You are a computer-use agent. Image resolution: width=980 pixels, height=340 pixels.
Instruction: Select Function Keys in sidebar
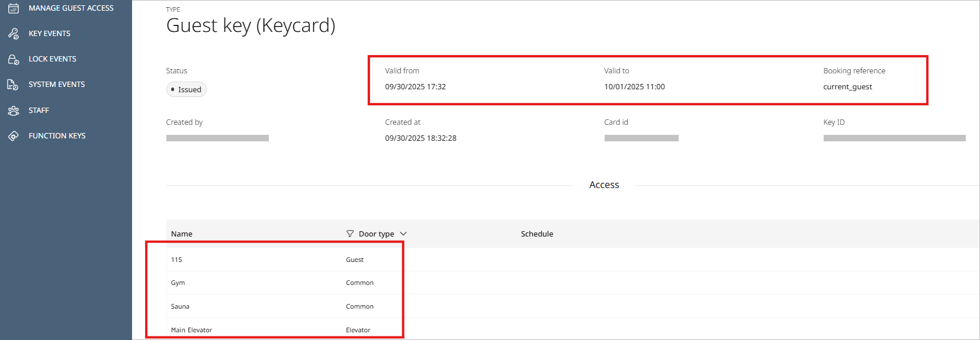pos(57,136)
